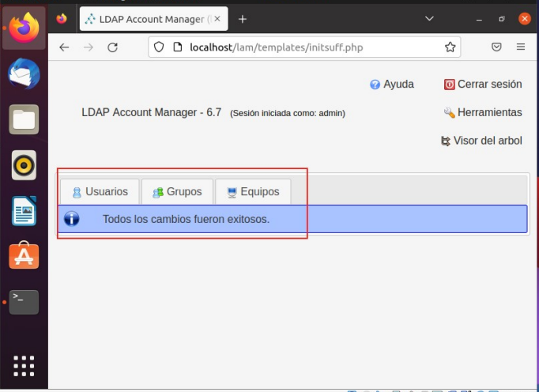Open the Herramientas tools link
Viewport: 539px width, 392px height.
click(x=489, y=112)
